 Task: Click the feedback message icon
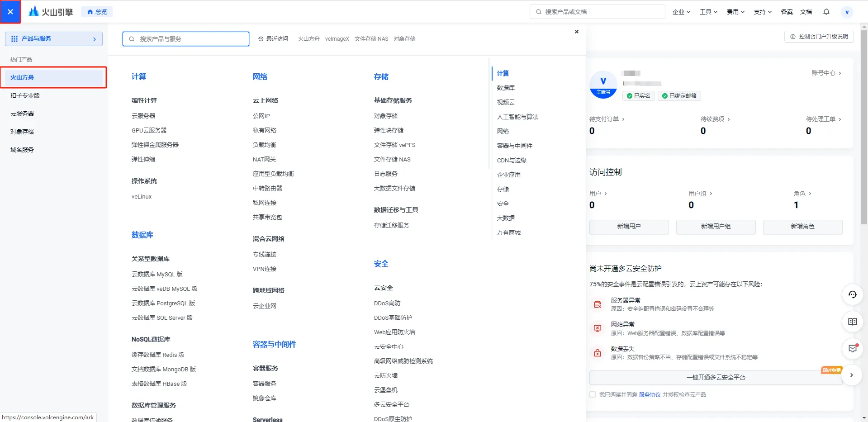[852, 348]
